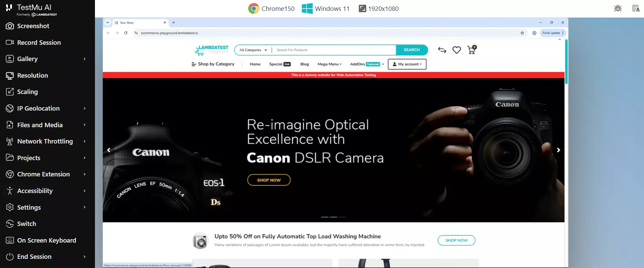Image resolution: width=644 pixels, height=268 pixels.
Task: Click the bug report icon top right
Action: pos(618,8)
